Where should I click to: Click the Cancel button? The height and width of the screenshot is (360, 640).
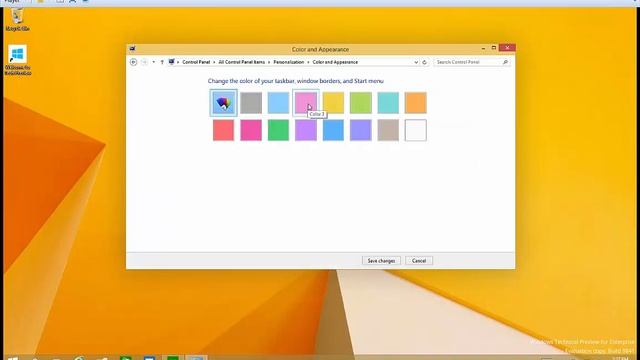tap(419, 261)
